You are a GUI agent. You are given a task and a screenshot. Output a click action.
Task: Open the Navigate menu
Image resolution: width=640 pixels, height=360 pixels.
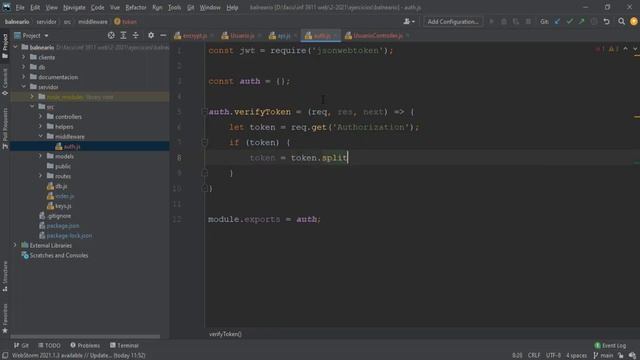[x=74, y=7]
